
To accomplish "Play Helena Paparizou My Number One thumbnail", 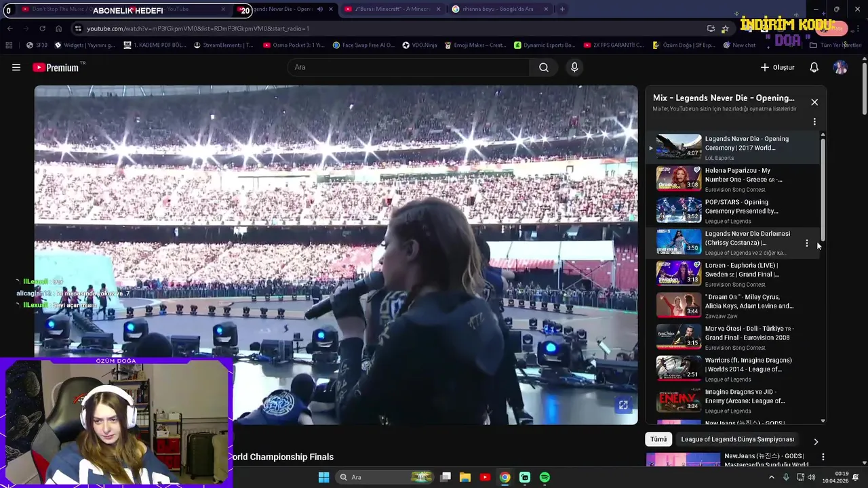I will click(x=679, y=178).
